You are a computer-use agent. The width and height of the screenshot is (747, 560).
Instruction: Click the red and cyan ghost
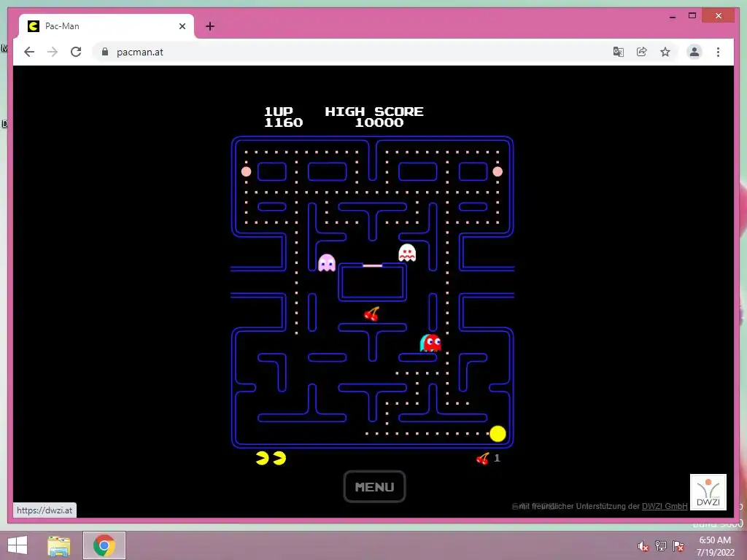(x=430, y=343)
